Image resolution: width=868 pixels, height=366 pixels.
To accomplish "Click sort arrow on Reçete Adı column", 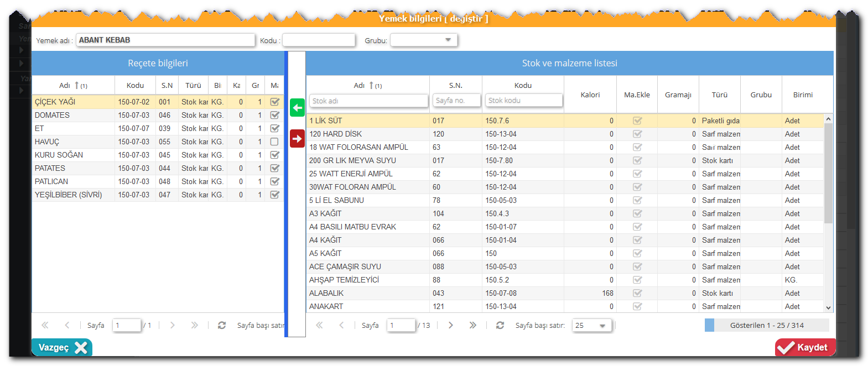I will (77, 85).
